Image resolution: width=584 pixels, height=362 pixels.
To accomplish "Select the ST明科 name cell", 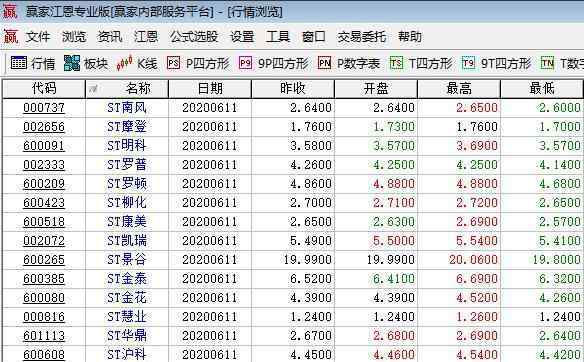I will tap(127, 146).
